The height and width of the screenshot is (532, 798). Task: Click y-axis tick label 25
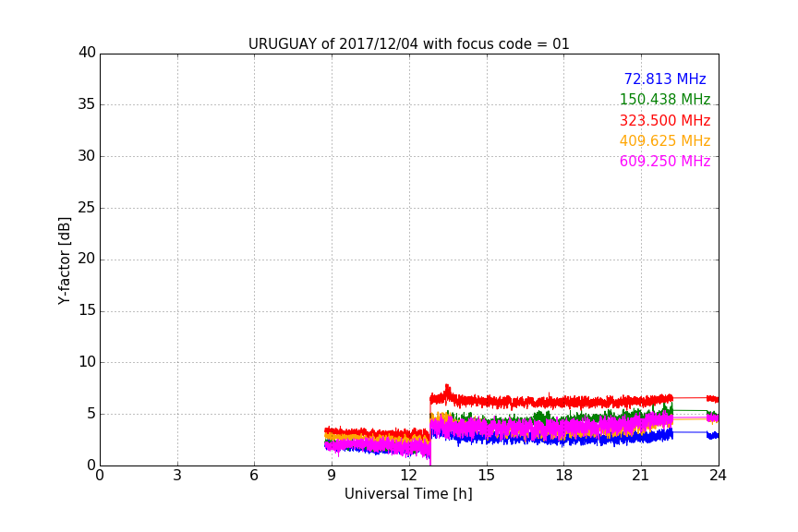tap(87, 208)
